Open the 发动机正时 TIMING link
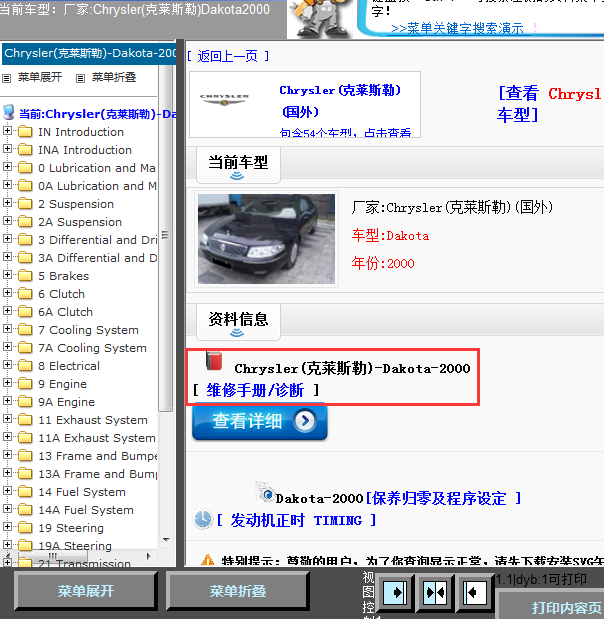 click(296, 520)
